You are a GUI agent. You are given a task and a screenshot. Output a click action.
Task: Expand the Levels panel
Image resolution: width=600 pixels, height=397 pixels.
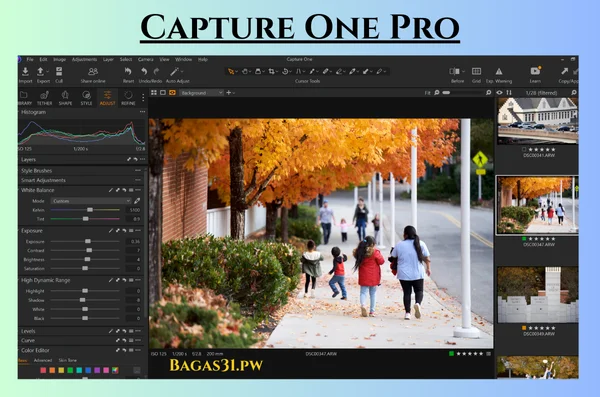28,331
